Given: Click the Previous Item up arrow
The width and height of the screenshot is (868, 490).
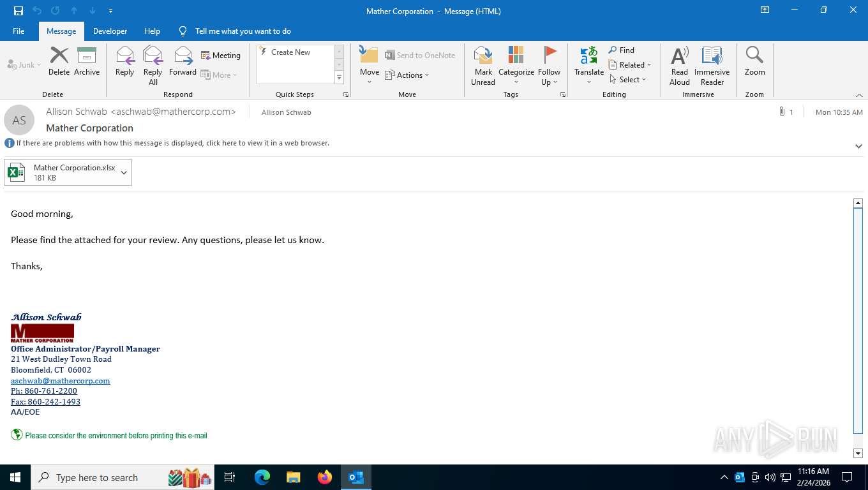Looking at the screenshot, I should click(74, 11).
